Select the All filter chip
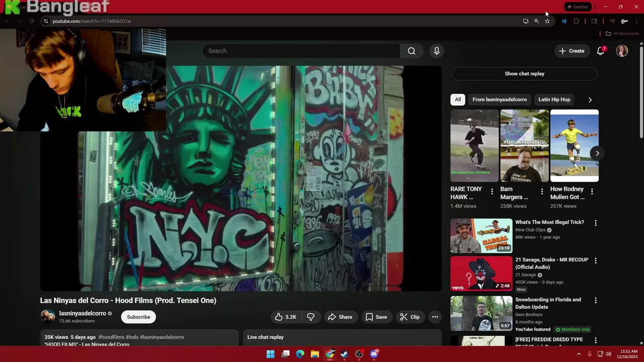644x362 pixels. coord(458,100)
